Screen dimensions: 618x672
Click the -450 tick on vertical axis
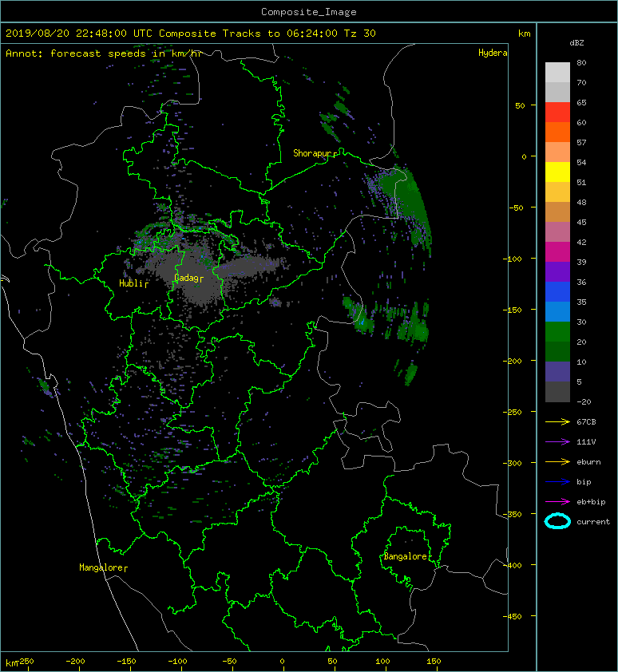click(x=512, y=616)
